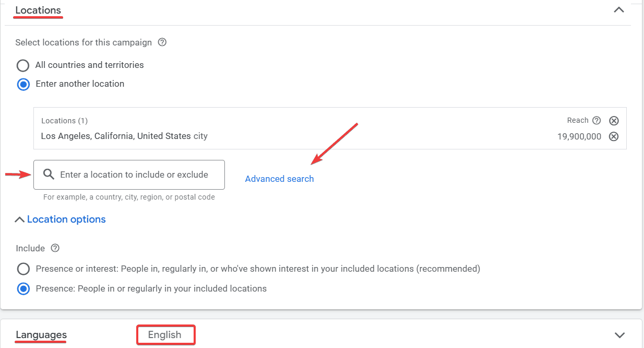Screen dimensions: 644x348
Task: Select the Los Angeles, California location entry
Action: click(x=123, y=136)
